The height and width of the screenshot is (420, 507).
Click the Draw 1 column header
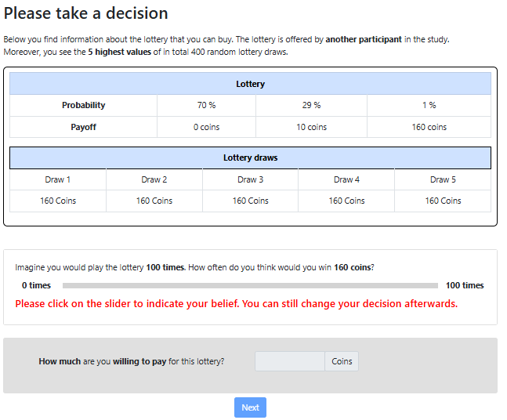tap(58, 179)
